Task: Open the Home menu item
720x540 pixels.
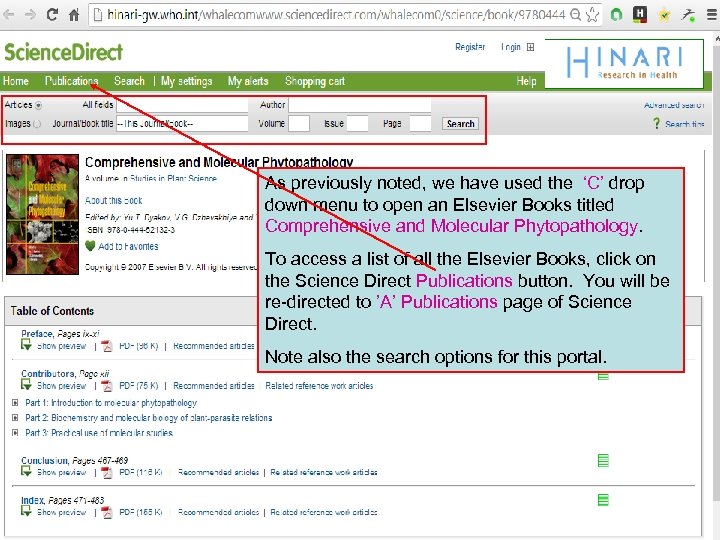Action: (16, 81)
